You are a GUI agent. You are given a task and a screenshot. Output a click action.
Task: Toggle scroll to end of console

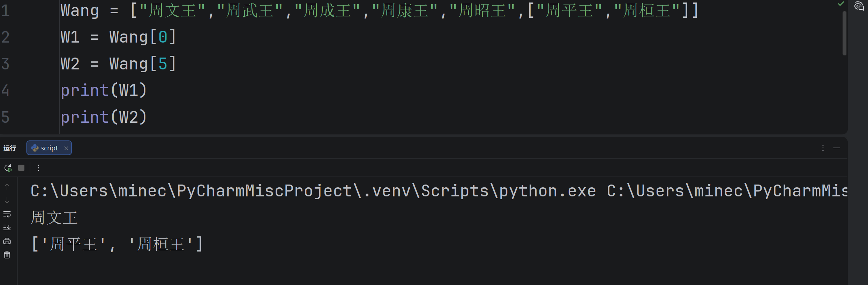click(7, 227)
